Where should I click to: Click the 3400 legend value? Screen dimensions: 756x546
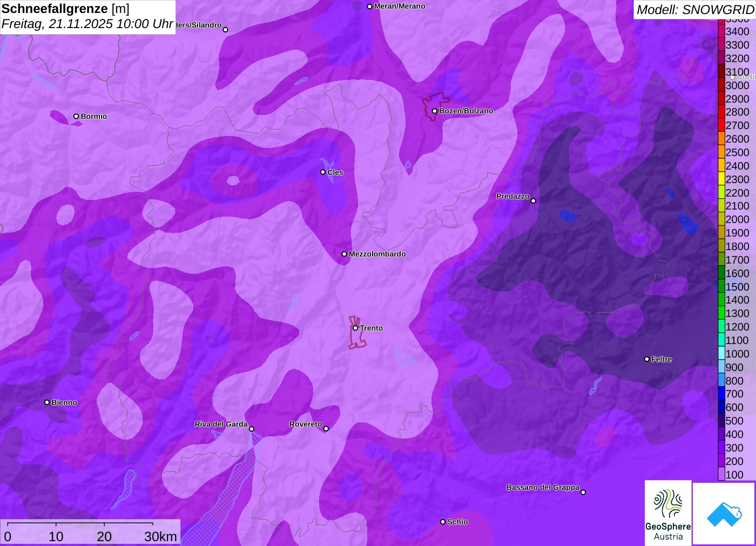[x=737, y=31]
